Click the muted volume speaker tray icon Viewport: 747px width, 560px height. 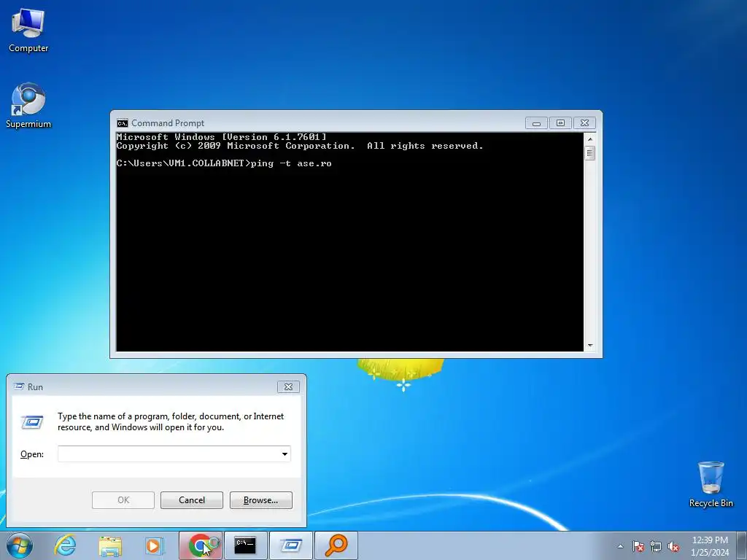pyautogui.click(x=673, y=546)
